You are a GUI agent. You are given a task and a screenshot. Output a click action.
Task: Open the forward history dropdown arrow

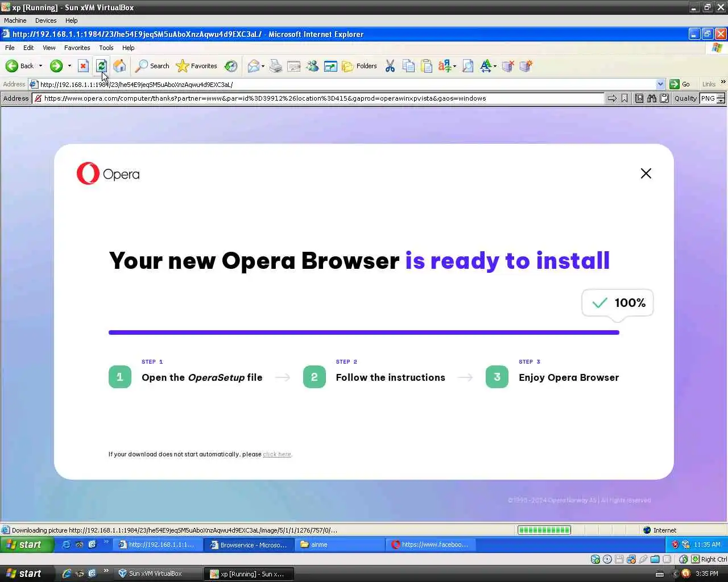pyautogui.click(x=69, y=66)
